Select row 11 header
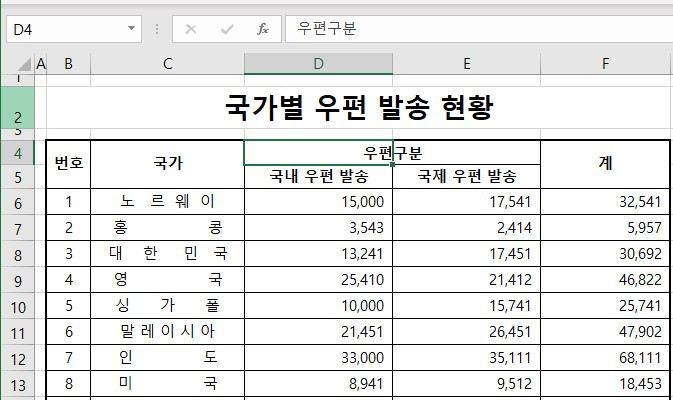Viewport: 673px width, 400px height. pos(18,332)
